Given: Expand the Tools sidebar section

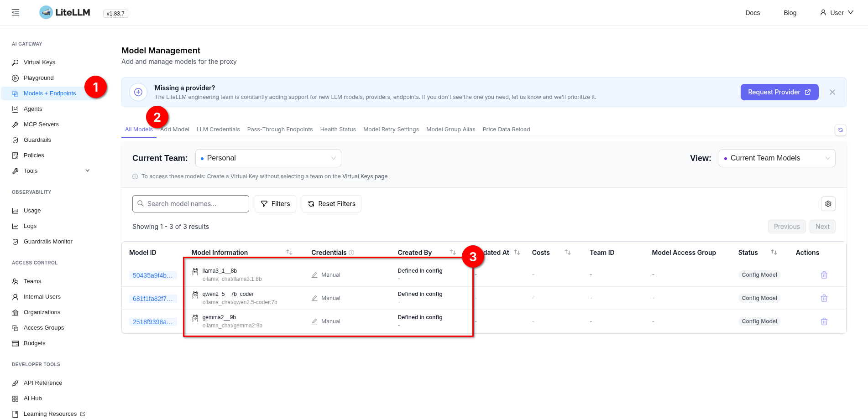Looking at the screenshot, I should click(50, 171).
